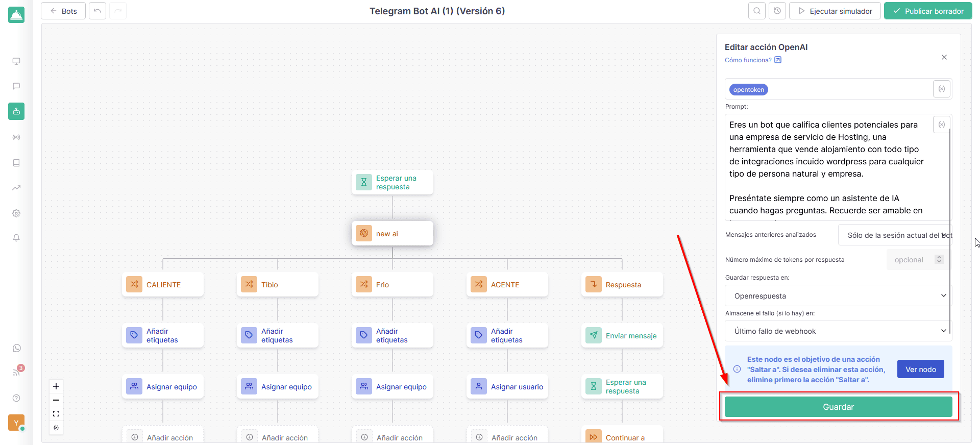The height and width of the screenshot is (445, 980).
Task: Open Último fallo de webhook dropdown
Action: pos(838,331)
